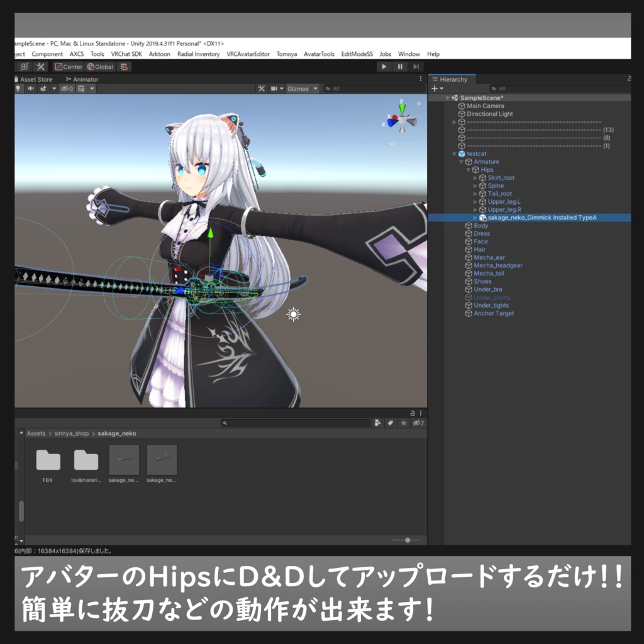Open grid settings dropdown arrow
This screenshot has width=644, height=644.
tap(92, 88)
